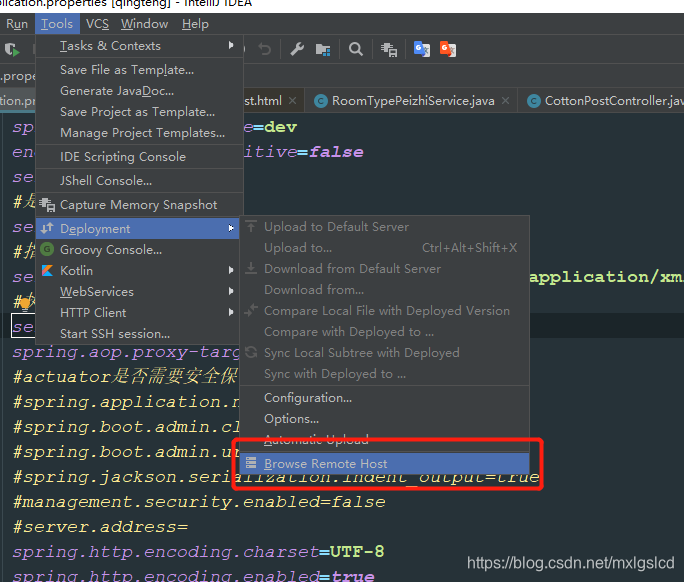Choose Generate JavaDoc entry
684x582 pixels.
139,91
